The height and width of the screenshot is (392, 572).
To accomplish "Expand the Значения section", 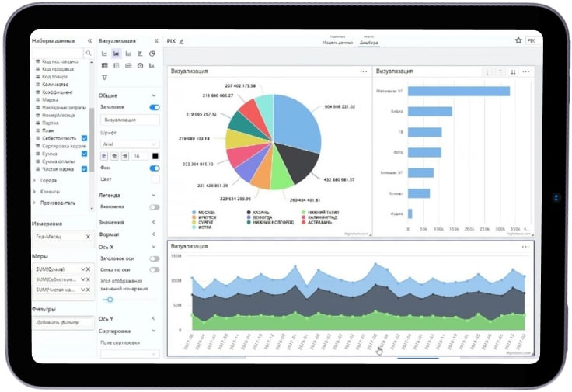I will (x=154, y=222).
